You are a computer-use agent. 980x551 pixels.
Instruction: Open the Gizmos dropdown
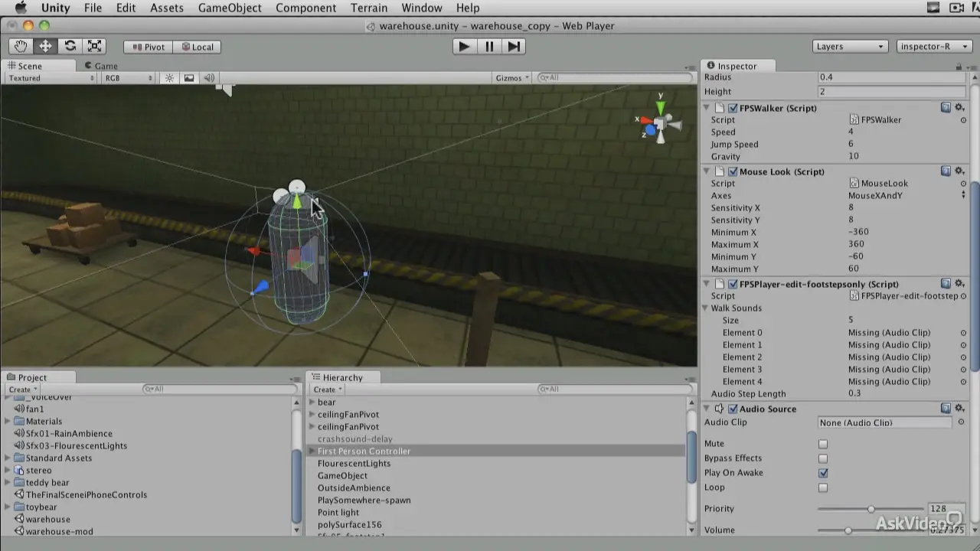point(512,78)
